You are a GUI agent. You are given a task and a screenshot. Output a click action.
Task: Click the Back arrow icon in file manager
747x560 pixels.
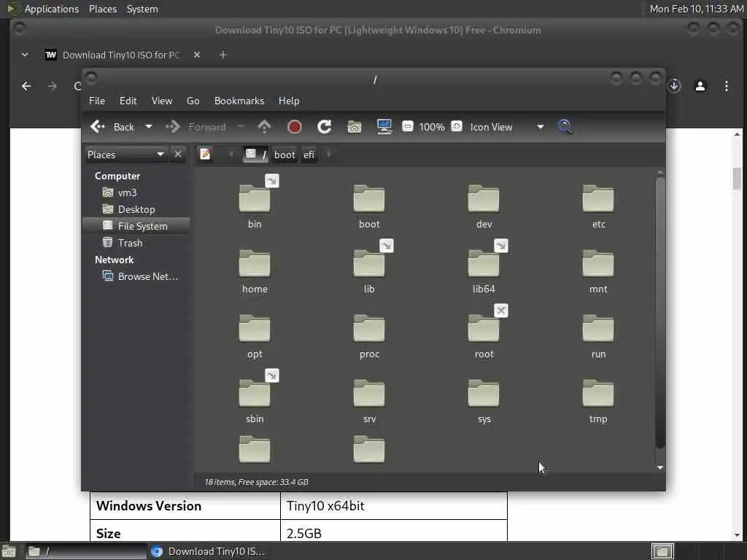[x=98, y=127]
